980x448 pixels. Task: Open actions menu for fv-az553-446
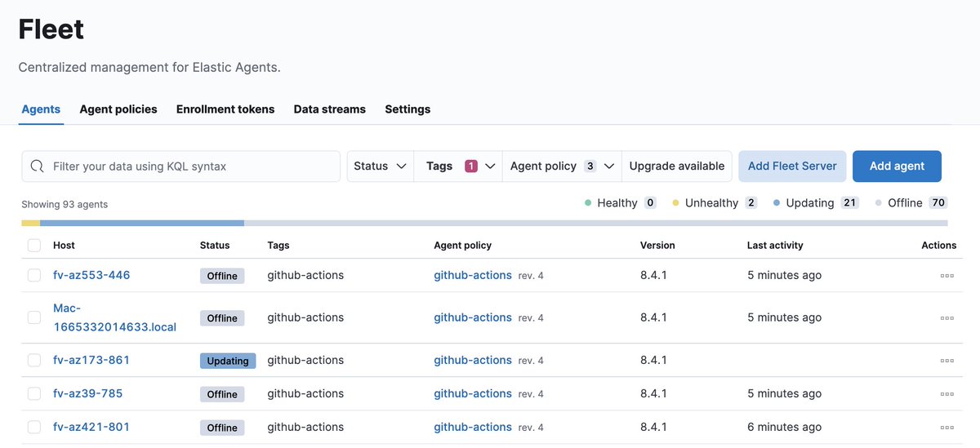(947, 276)
